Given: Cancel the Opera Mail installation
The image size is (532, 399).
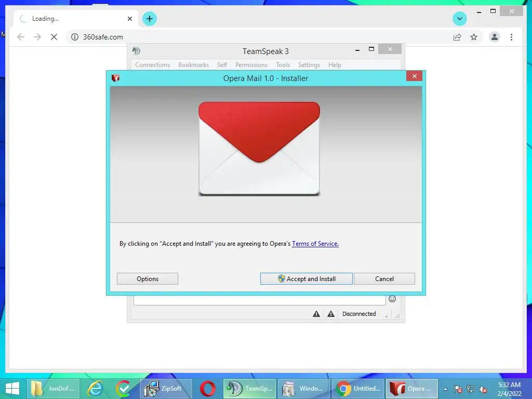Looking at the screenshot, I should (x=384, y=278).
